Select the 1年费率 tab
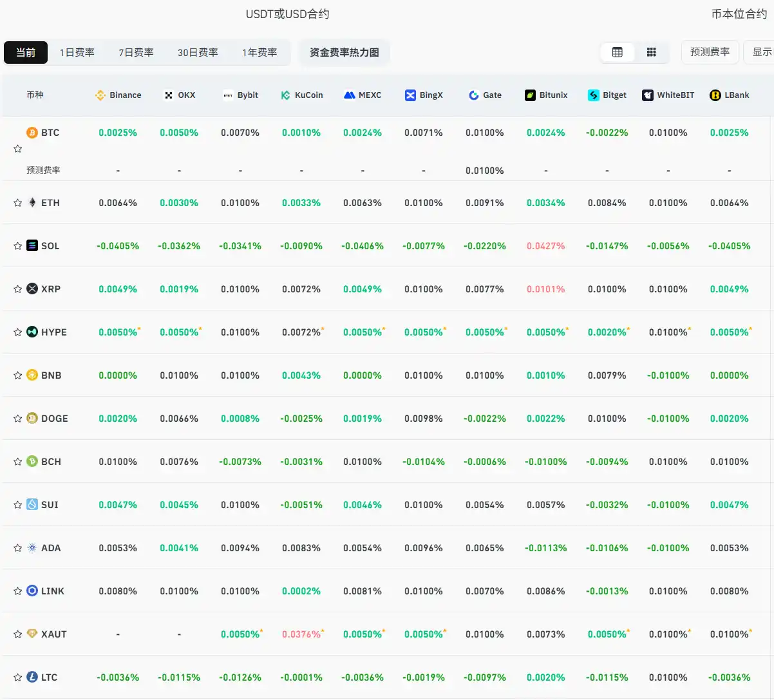Viewport: 774px width, 700px height. point(260,52)
